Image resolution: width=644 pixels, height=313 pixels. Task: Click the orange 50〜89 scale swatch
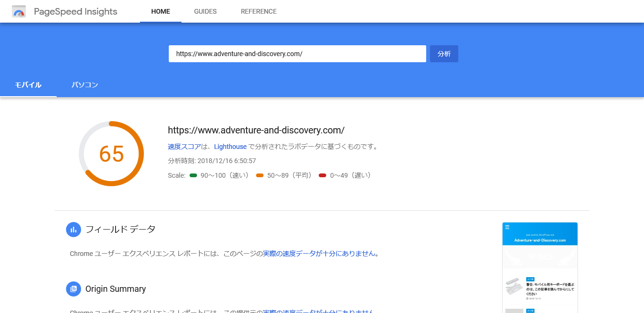[260, 175]
